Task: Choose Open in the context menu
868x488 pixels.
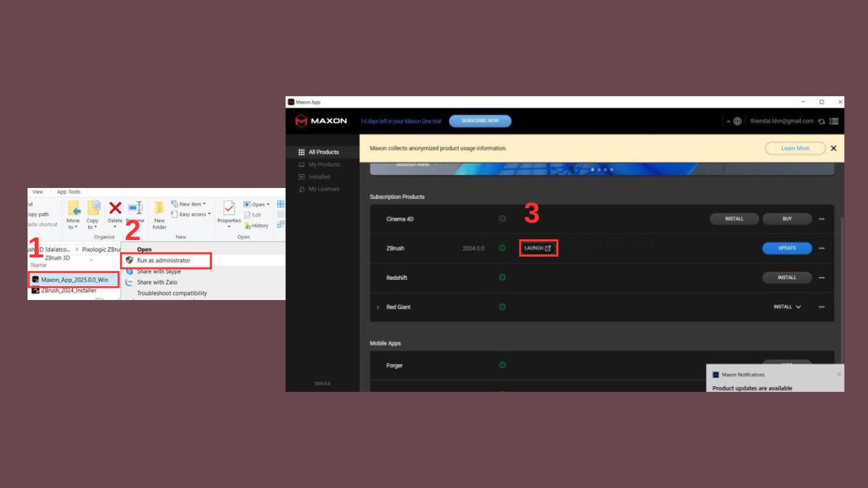Action: (x=144, y=249)
